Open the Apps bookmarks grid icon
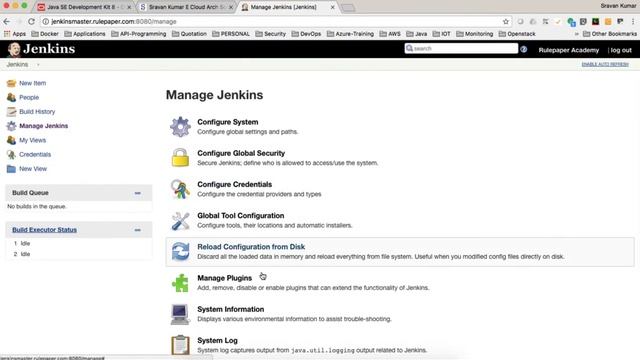The image size is (640, 360). 7,34
